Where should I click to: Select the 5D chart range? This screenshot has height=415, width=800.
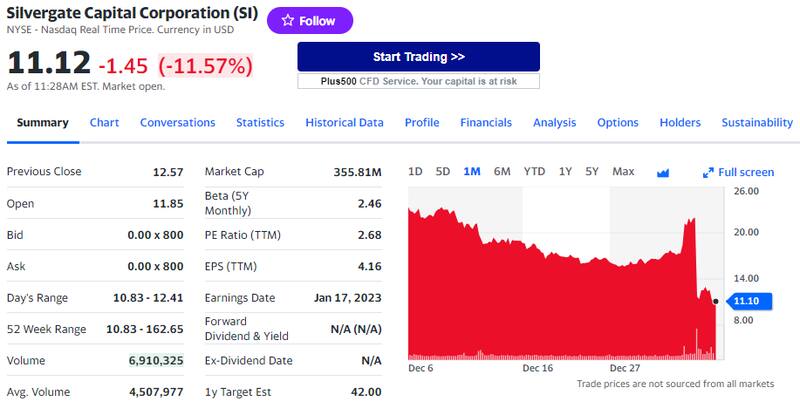coord(443,171)
